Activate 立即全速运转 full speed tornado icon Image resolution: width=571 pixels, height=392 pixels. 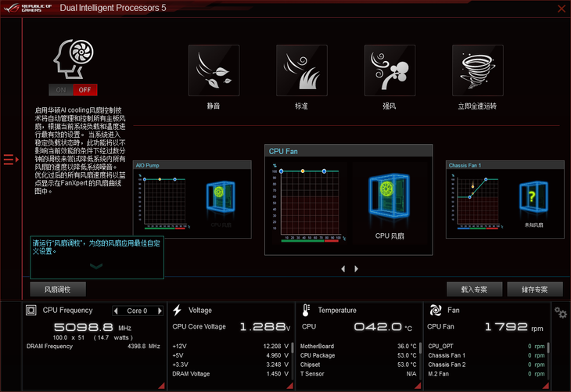(477, 70)
